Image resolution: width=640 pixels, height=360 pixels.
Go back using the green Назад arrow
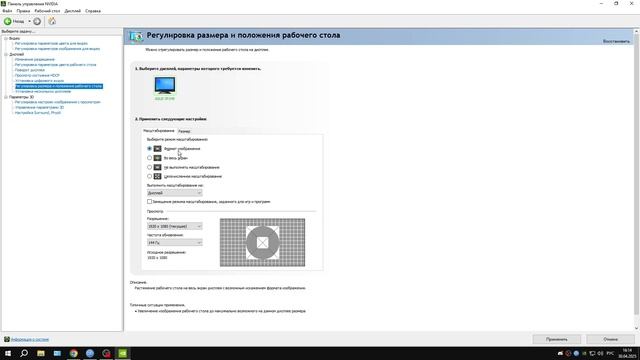tap(8, 21)
